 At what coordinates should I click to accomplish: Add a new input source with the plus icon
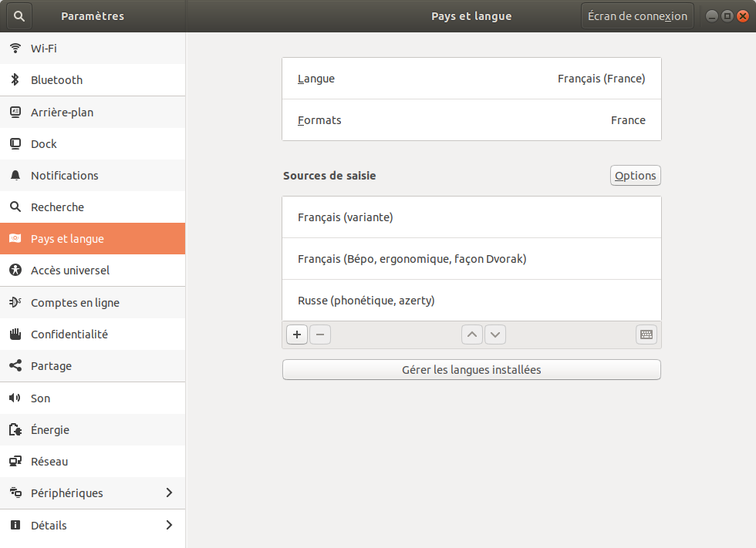[296, 334]
